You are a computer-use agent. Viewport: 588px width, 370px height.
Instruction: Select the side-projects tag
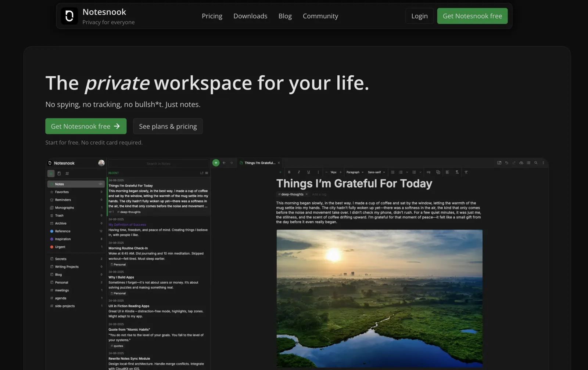[76, 306]
